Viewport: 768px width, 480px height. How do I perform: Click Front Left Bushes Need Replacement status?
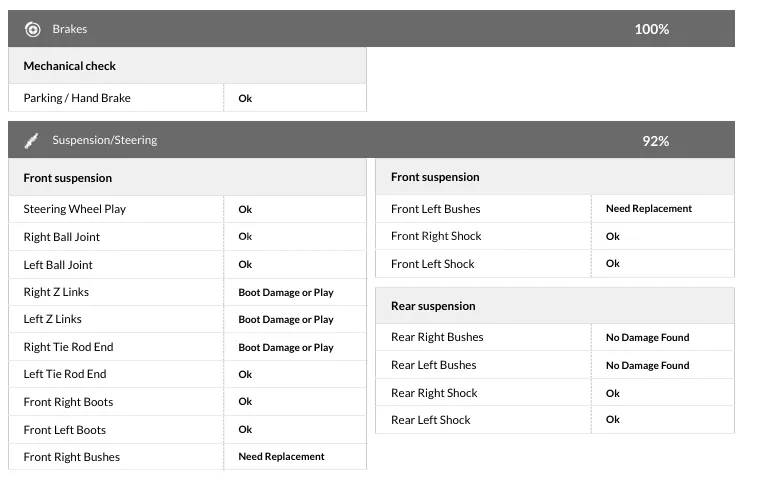click(x=649, y=209)
